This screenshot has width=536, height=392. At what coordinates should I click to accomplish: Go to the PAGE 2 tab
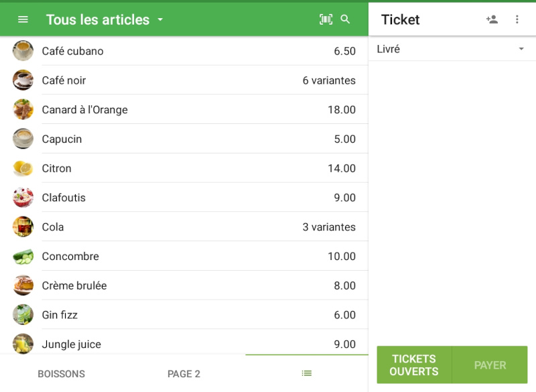click(x=184, y=374)
